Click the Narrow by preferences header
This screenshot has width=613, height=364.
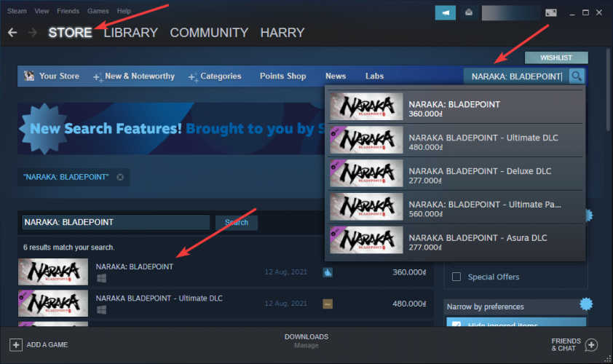pyautogui.click(x=515, y=306)
